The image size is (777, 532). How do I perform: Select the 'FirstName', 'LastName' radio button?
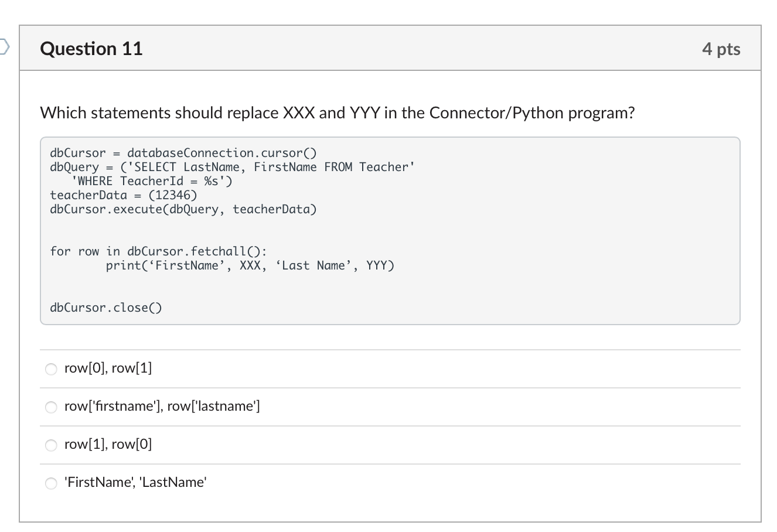coord(52,483)
